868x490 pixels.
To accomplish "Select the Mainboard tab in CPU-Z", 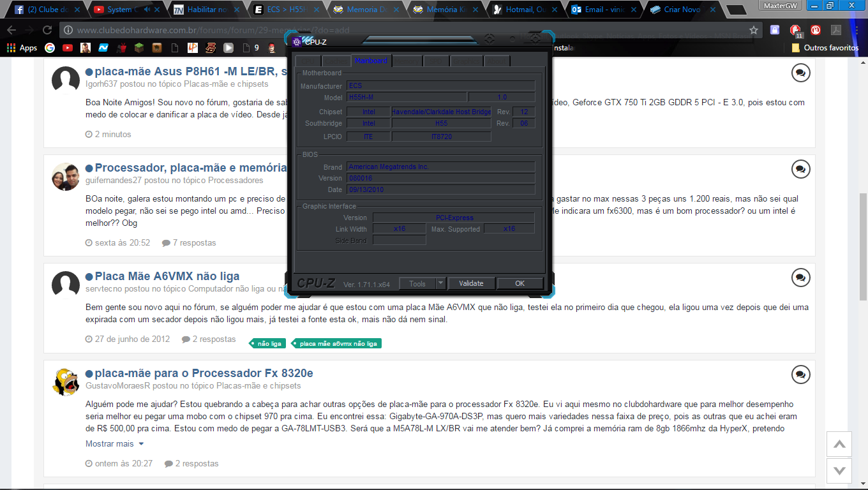I will click(371, 61).
